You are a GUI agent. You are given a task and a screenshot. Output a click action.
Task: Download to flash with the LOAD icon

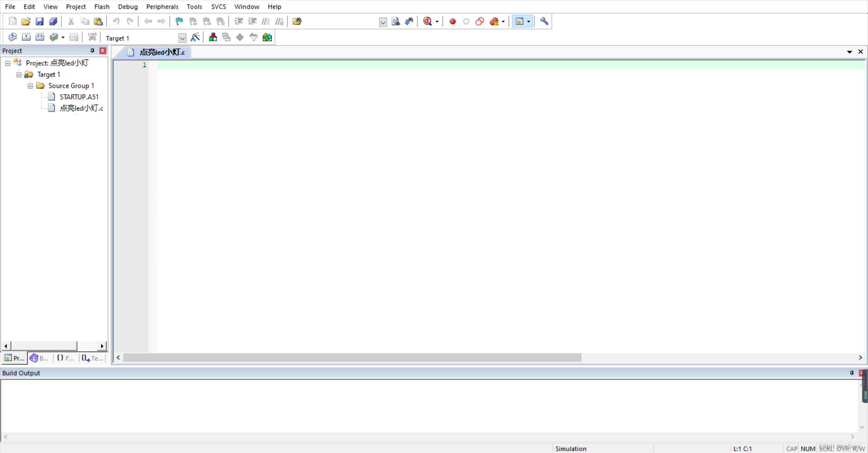pyautogui.click(x=92, y=37)
